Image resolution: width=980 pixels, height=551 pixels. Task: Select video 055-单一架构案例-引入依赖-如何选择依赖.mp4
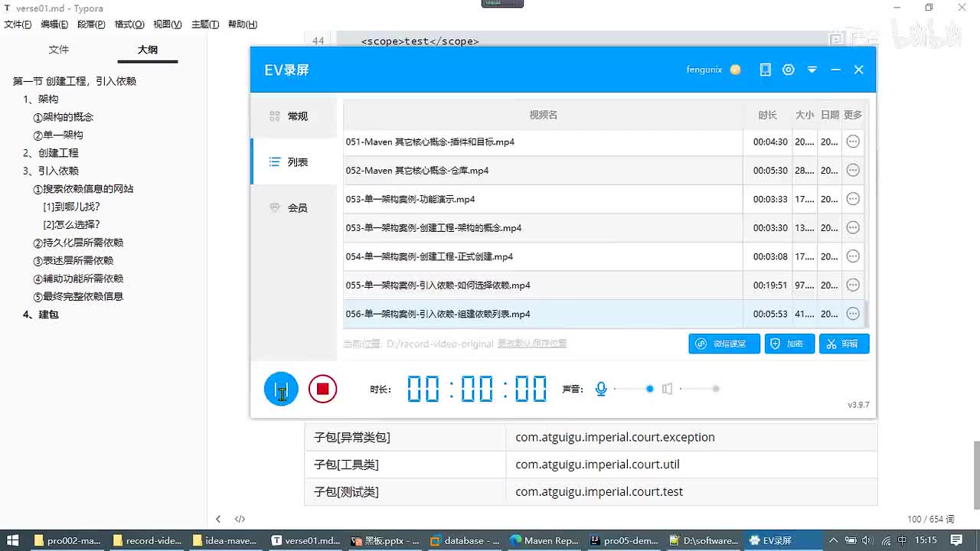click(x=543, y=285)
